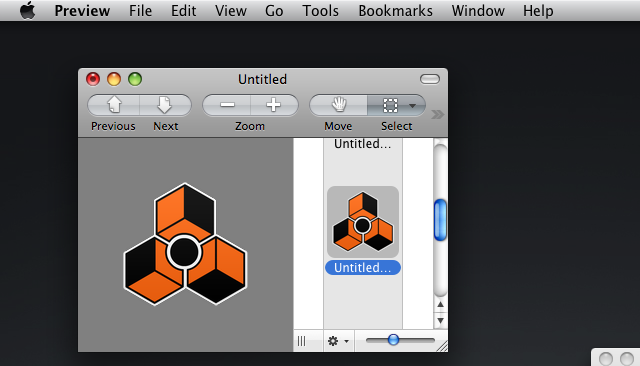Click the top Untitled… label in sidebar
Screen dimensions: 640x366
[363, 144]
